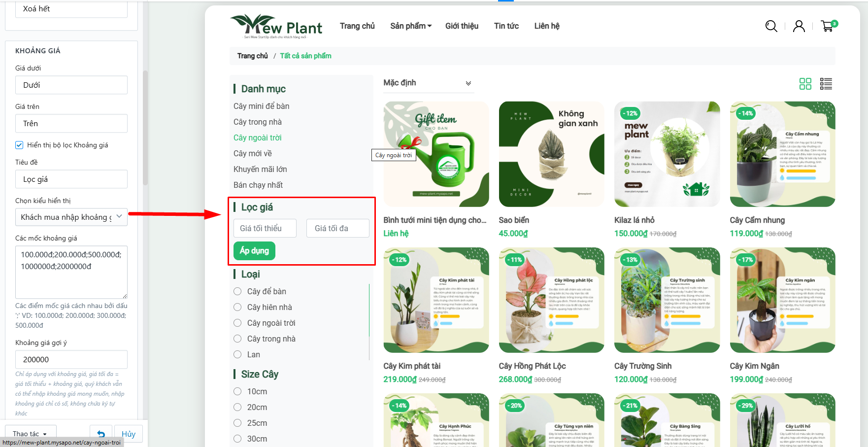Open the Cây Cẩm nhung product image

(x=782, y=154)
